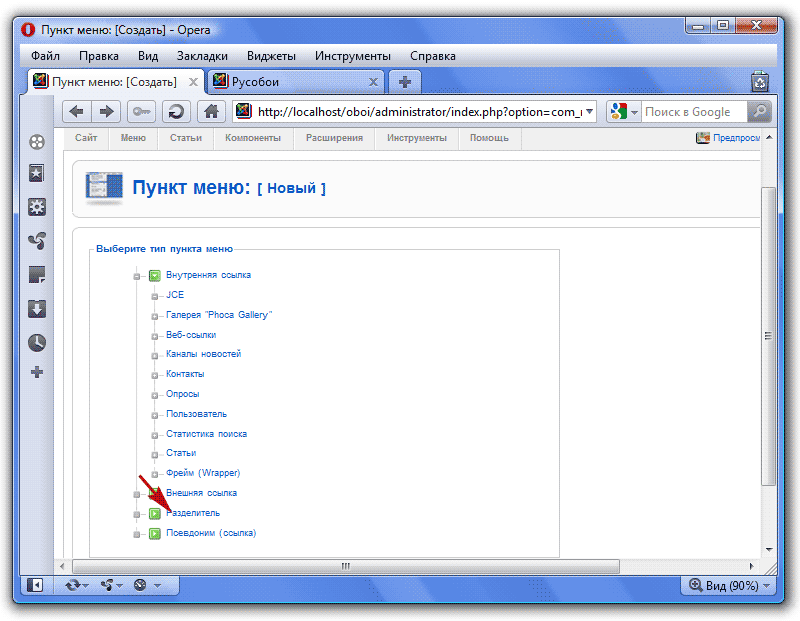
Task: Open the Wand password key button
Action: pyautogui.click(x=141, y=112)
